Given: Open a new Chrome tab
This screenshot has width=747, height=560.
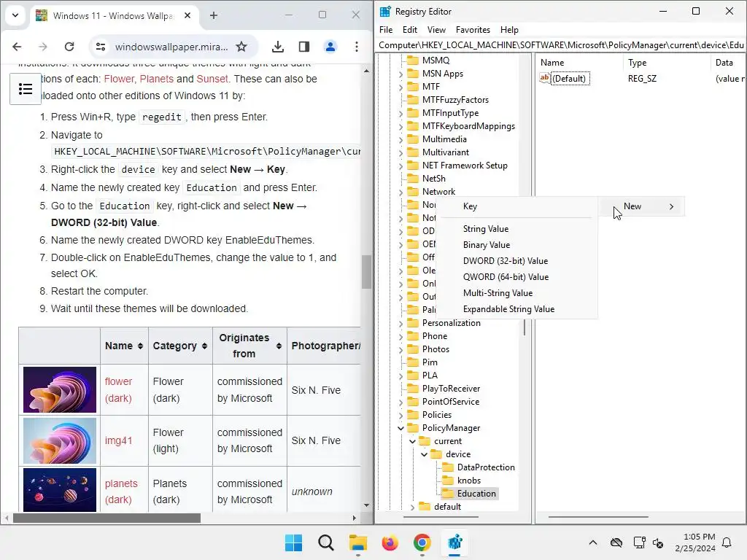Looking at the screenshot, I should tap(214, 16).
